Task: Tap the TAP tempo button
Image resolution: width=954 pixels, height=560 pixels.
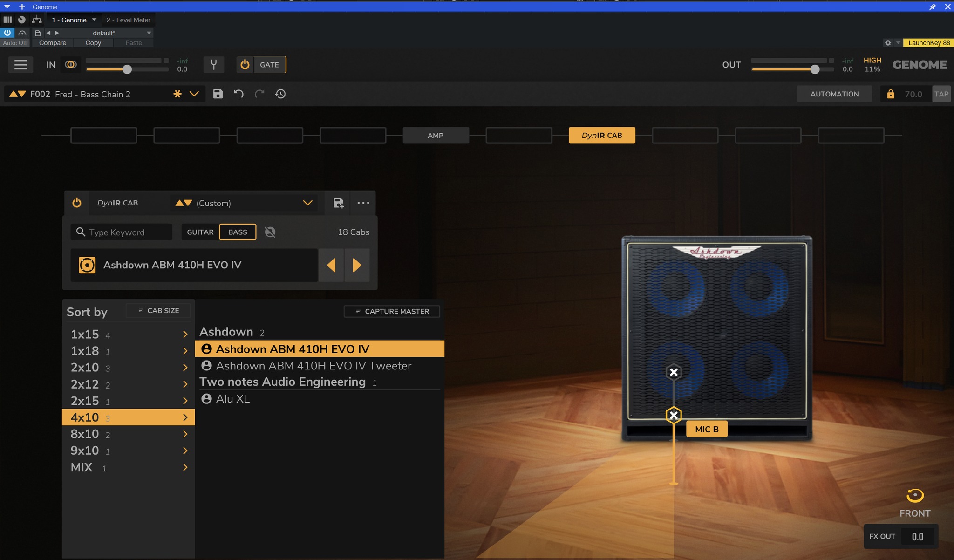Action: tap(941, 94)
